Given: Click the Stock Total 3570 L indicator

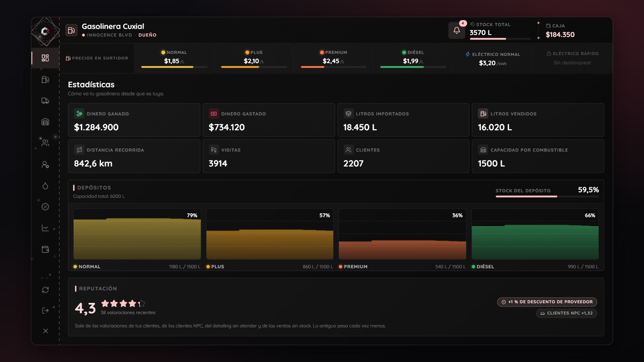Looking at the screenshot, I should pyautogui.click(x=500, y=31).
